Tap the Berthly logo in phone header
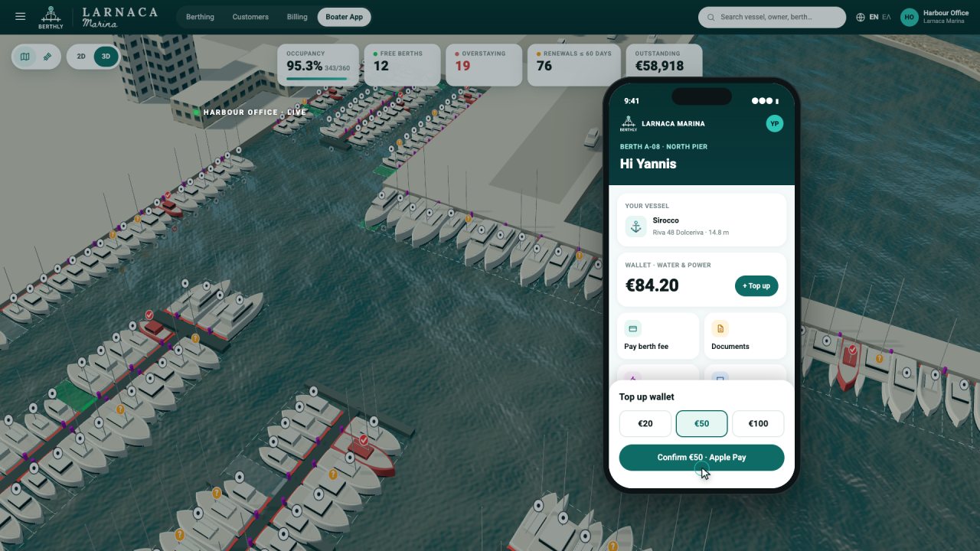 coord(629,124)
